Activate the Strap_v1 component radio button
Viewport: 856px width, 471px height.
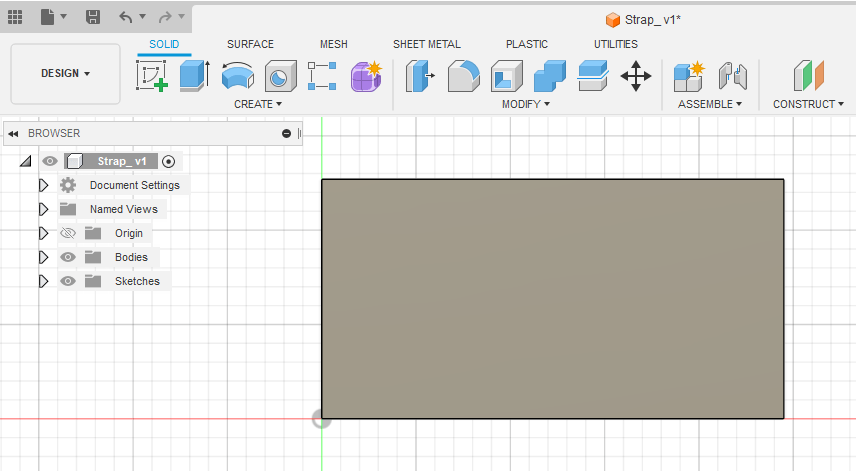[168, 161]
